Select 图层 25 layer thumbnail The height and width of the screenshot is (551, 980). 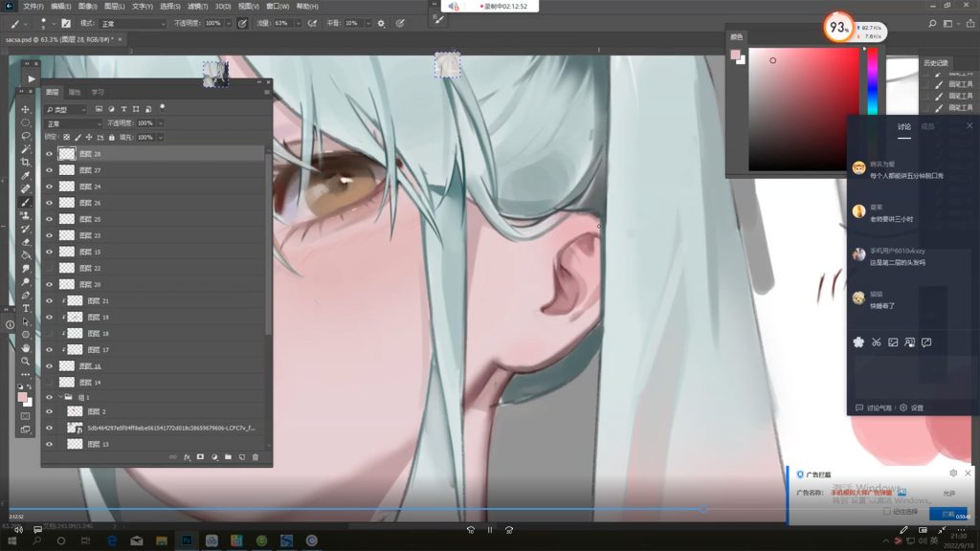pos(67,219)
